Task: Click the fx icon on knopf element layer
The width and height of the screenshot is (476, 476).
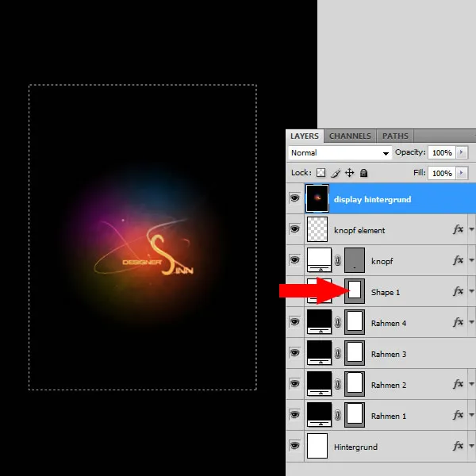Action: click(x=458, y=230)
